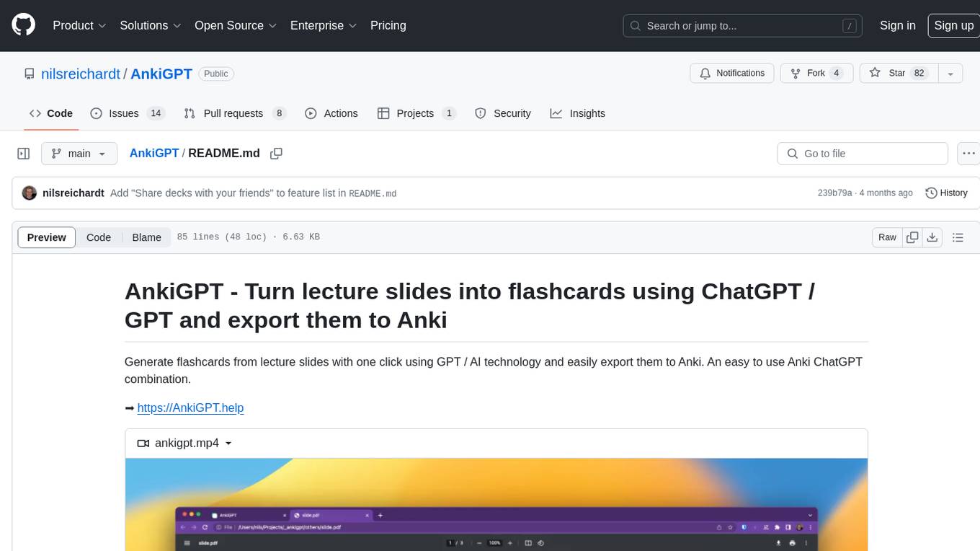Screen dimensions: 980x551
Task: Toggle the file tree side panel
Action: point(24,154)
